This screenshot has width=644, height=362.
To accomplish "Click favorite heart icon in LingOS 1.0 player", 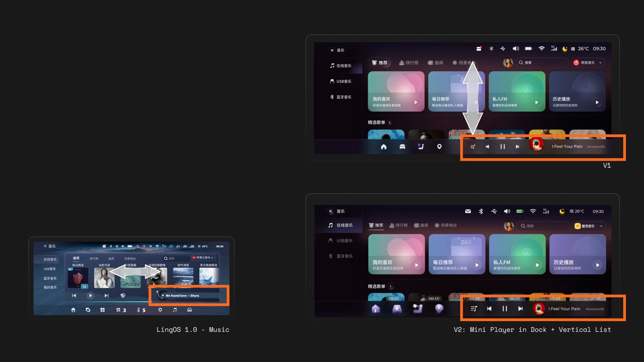I will (x=123, y=296).
